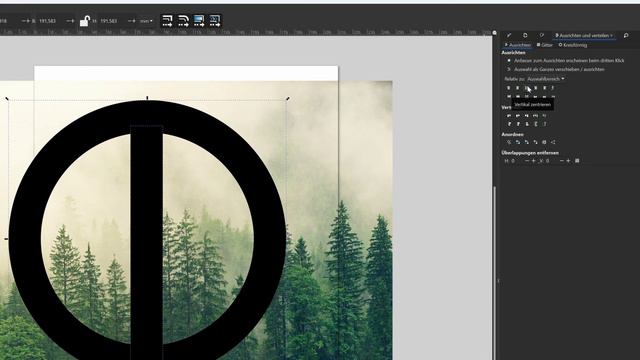Open the first dock panel tab with pen icon
This screenshot has height=360, width=640.
(x=509, y=36)
